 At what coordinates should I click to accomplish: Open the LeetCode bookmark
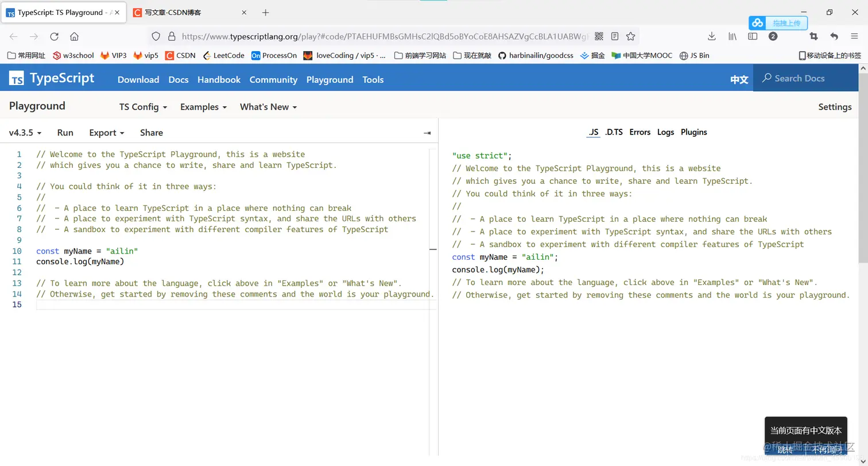[224, 56]
